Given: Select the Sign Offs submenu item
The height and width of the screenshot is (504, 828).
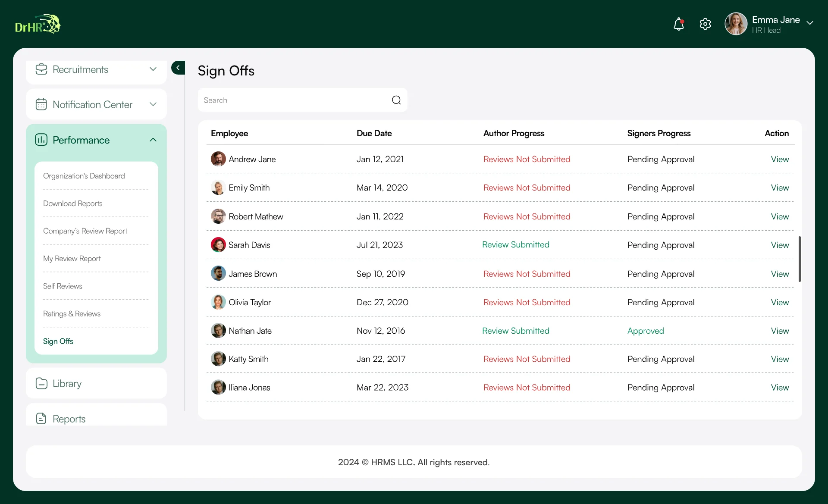Looking at the screenshot, I should 58,341.
